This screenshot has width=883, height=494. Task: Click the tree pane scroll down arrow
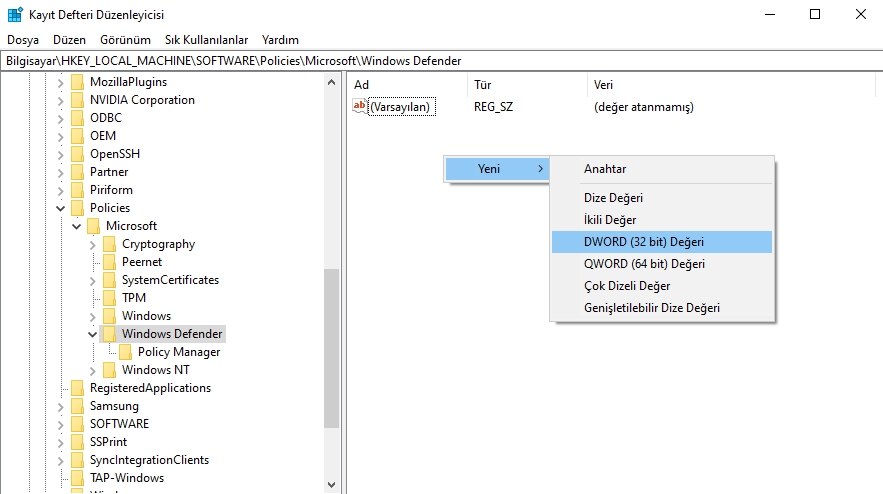click(x=332, y=484)
